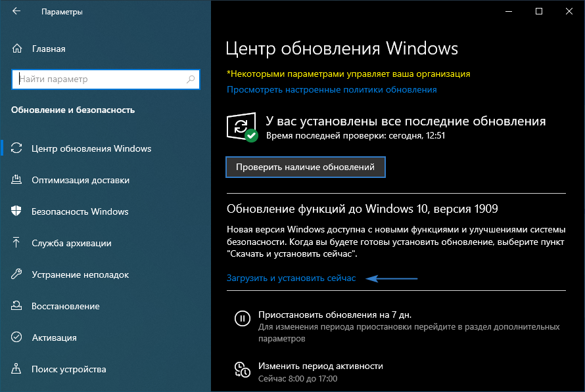The height and width of the screenshot is (392, 585).
Task: Focus the Найти параметр search field
Action: pos(106,79)
